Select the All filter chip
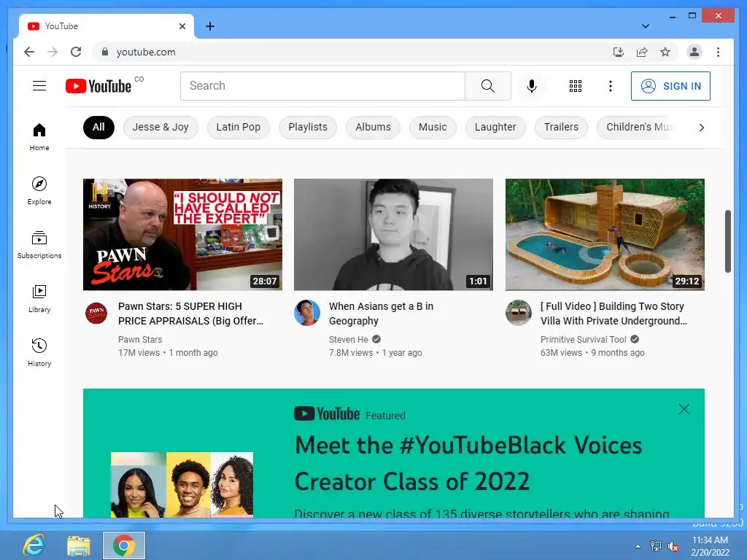Image resolution: width=747 pixels, height=560 pixels. (98, 127)
